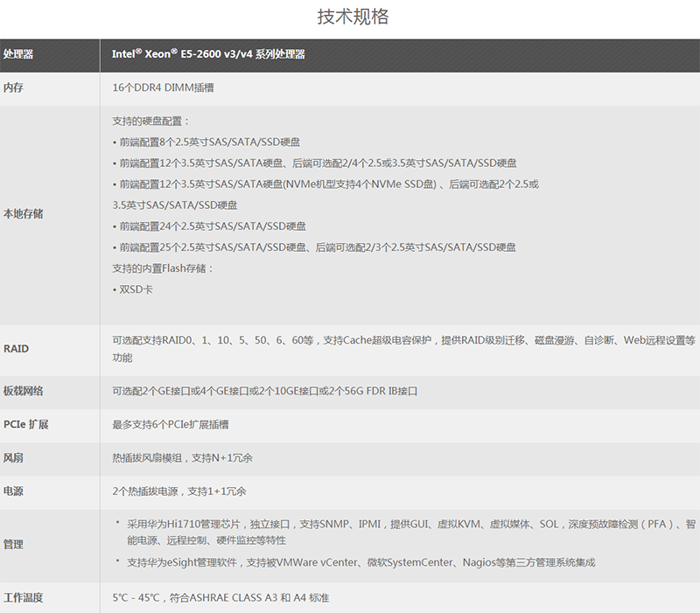This screenshot has height=613, width=700.
Task: Select the 本地存储 row label
Action: 24,214
